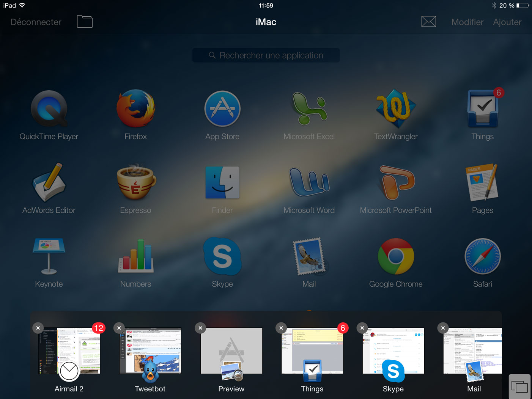Tap Déconnecter to disconnect

click(36, 22)
